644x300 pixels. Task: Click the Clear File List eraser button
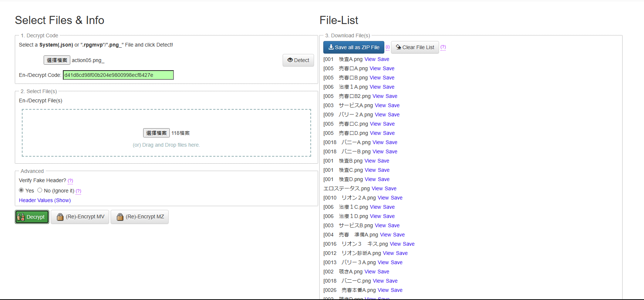coord(415,47)
